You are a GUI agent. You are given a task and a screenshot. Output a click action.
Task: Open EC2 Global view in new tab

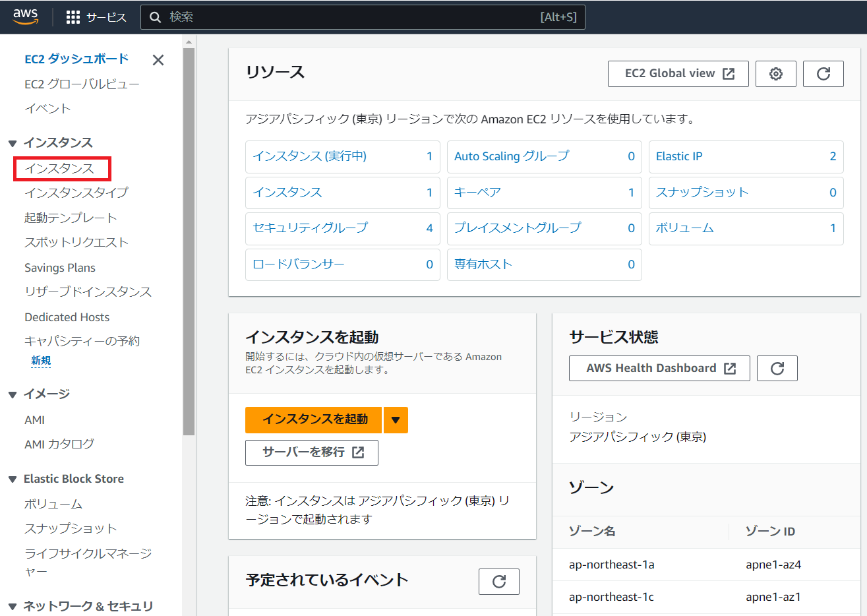click(678, 73)
